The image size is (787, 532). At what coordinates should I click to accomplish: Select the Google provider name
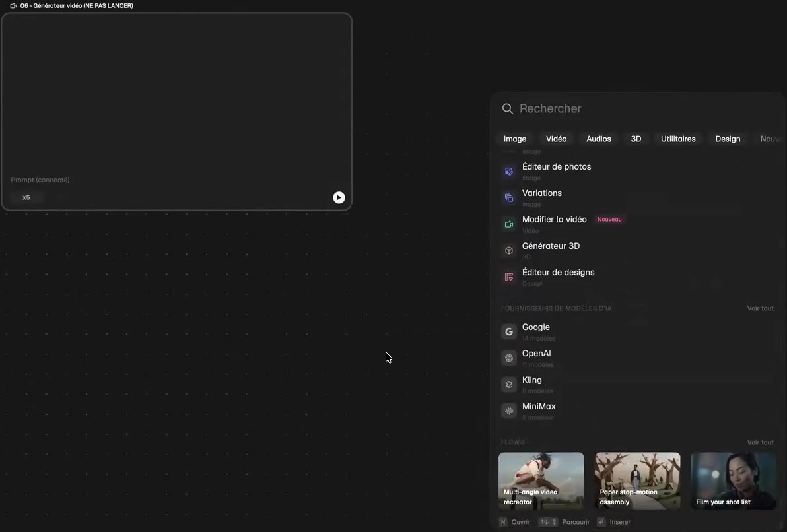(535, 327)
